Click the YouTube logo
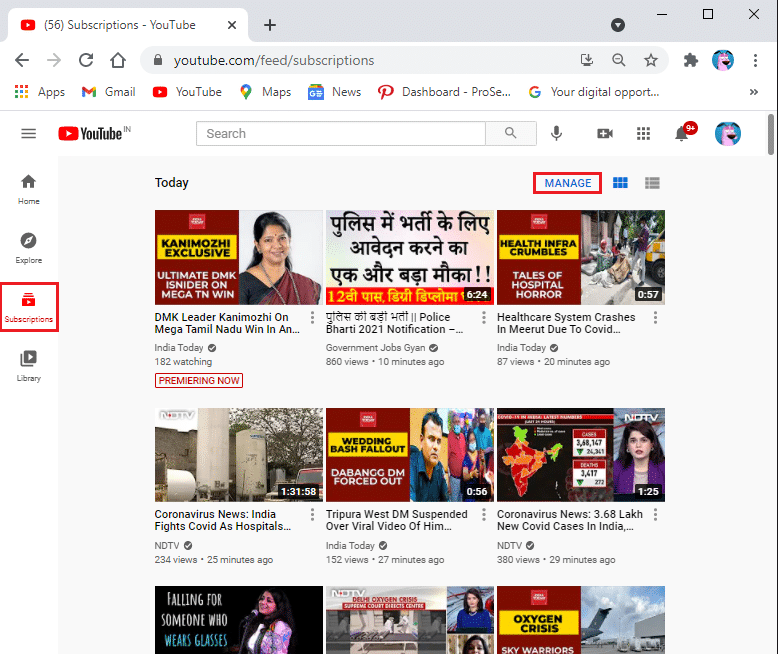Viewport: 778px width, 654px height. coord(88,133)
